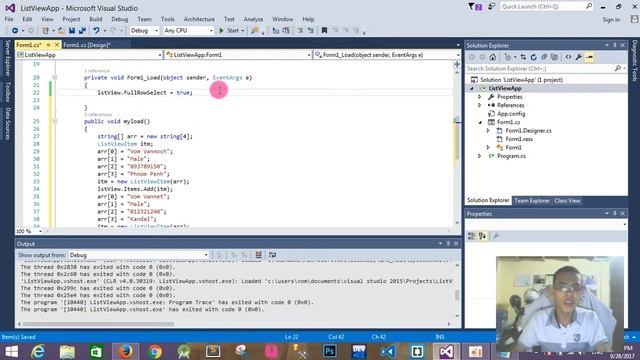The height and width of the screenshot is (360, 640).
Task: Click the New Project toolbar icon
Action: [x=45, y=31]
